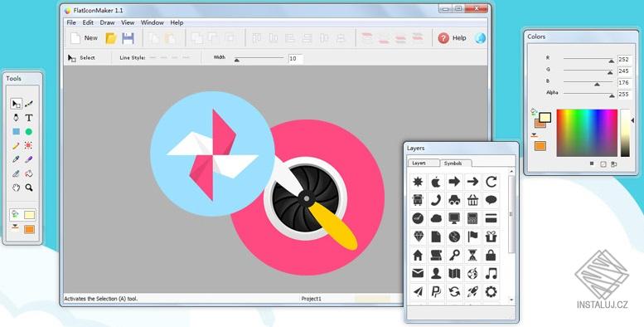Click the orange stroke swatch in Colors panel
This screenshot has height=327, width=644.
[x=540, y=145]
